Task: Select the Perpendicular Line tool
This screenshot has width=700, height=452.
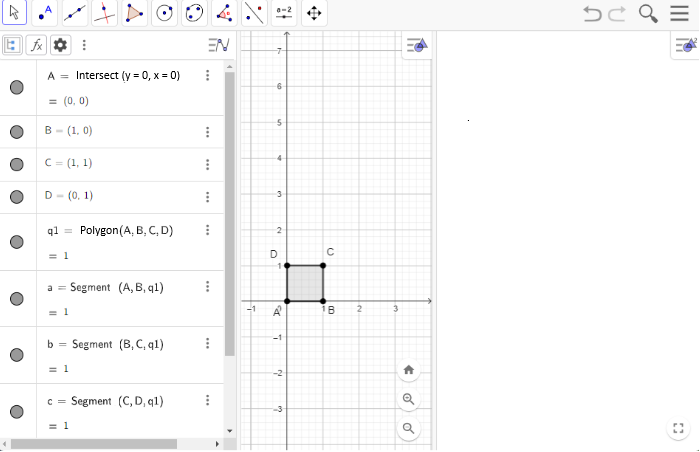Action: pyautogui.click(x=104, y=14)
